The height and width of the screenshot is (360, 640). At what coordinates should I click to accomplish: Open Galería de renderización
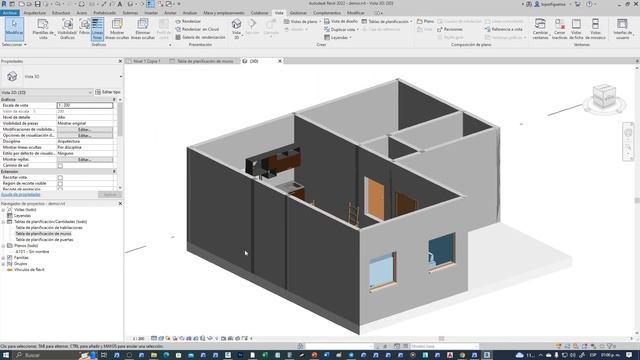pos(200,37)
